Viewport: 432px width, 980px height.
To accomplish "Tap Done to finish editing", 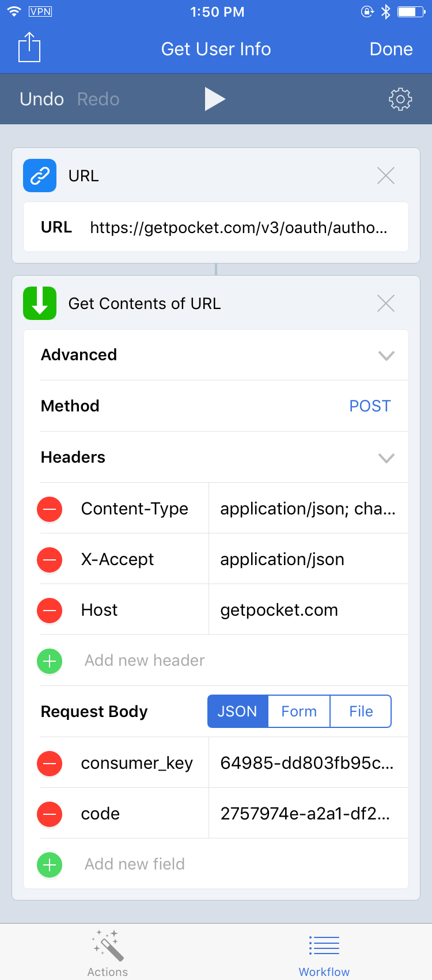I will click(391, 49).
